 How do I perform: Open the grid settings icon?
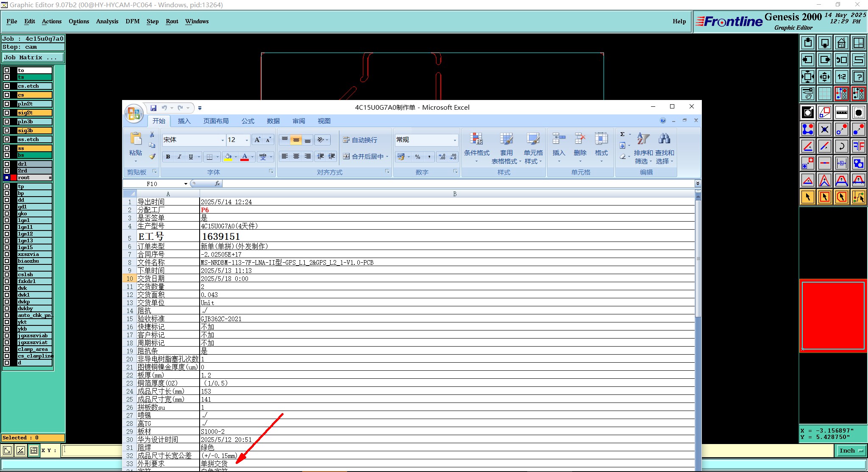(x=824, y=93)
